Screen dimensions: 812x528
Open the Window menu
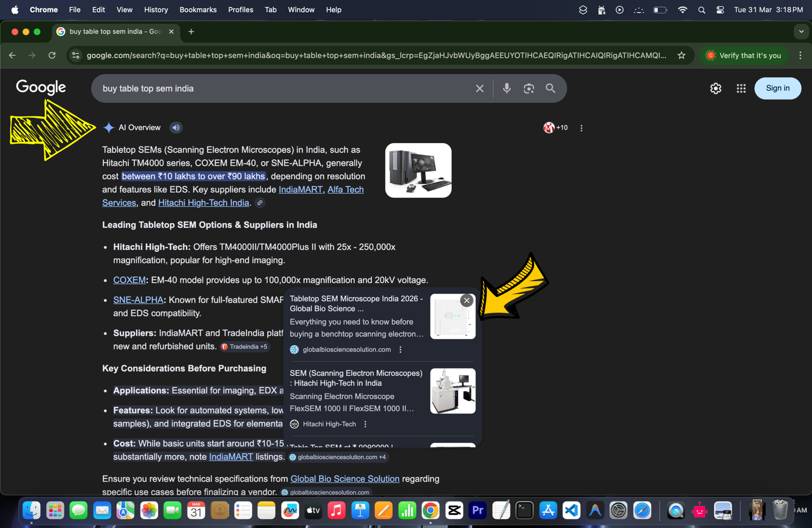pos(301,10)
